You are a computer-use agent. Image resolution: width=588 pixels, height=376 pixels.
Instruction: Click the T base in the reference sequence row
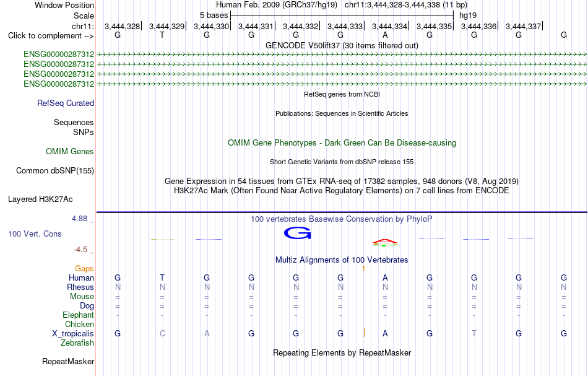pyautogui.click(x=162, y=35)
